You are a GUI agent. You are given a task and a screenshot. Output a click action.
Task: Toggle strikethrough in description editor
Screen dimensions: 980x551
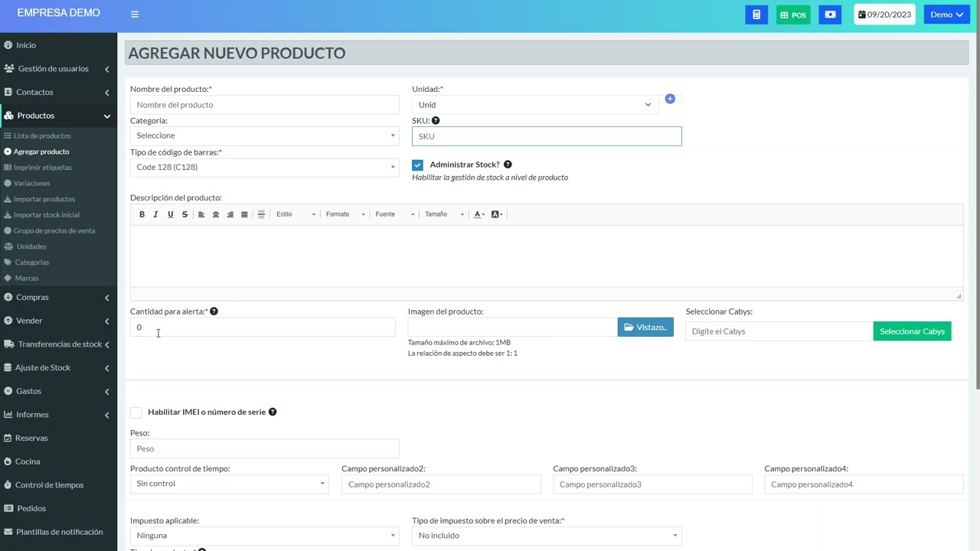(x=185, y=214)
